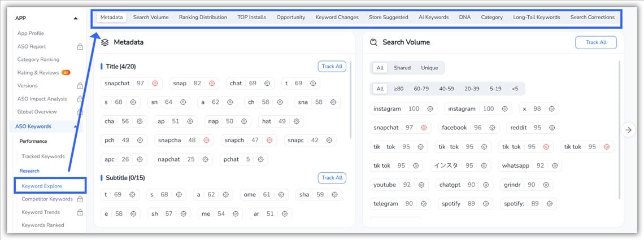This screenshot has height=240, width=644.
Task: Switch to the Search Volume tab
Action: pyautogui.click(x=151, y=18)
